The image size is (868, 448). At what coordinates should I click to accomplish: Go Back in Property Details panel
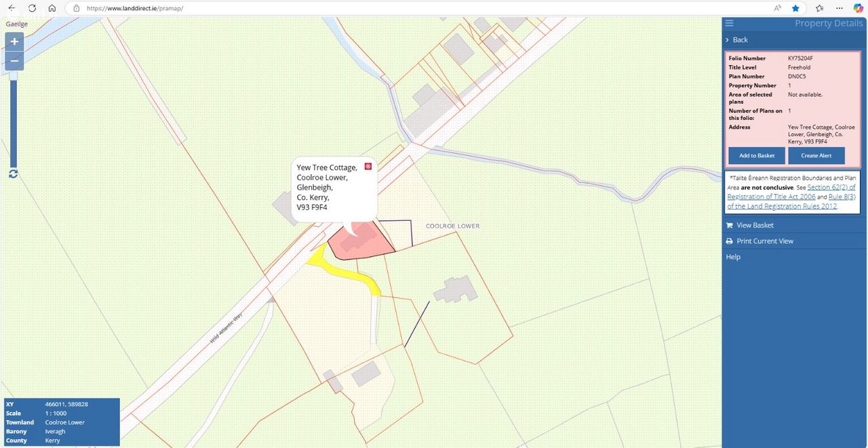(739, 40)
